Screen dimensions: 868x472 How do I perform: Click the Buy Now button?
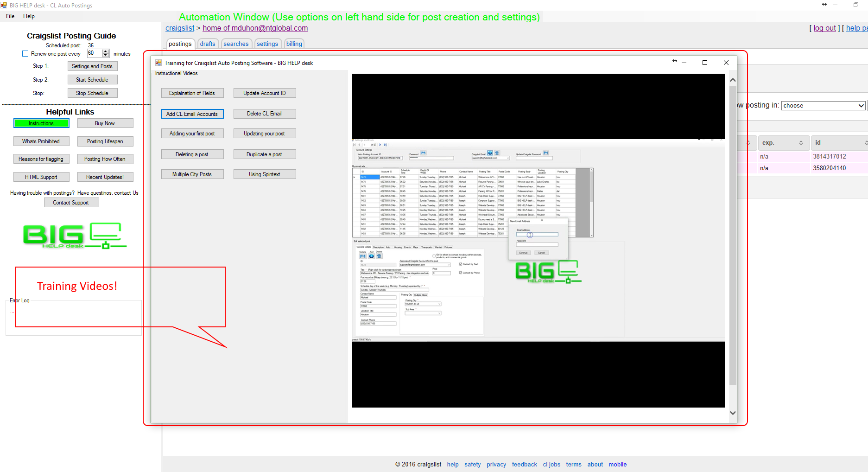(x=105, y=123)
